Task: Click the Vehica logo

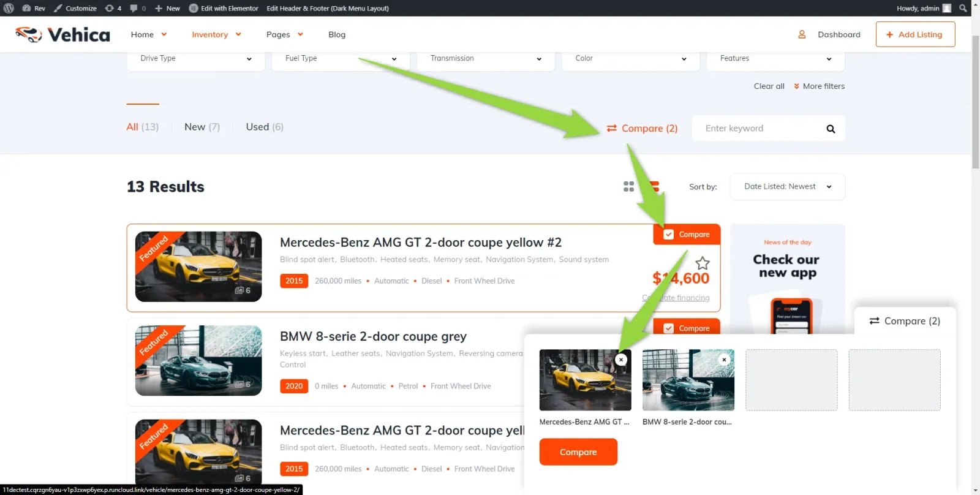Action: click(x=62, y=34)
